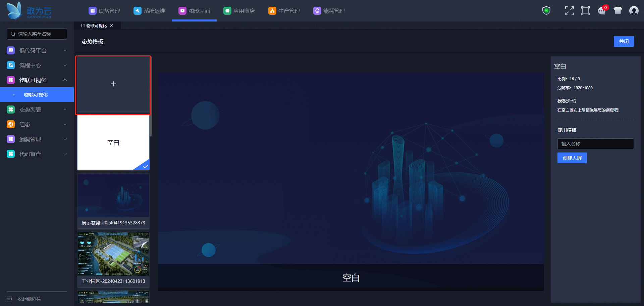This screenshot has height=306, width=644.
Task: Click the search magnifier icon in menu search
Action: [x=13, y=34]
